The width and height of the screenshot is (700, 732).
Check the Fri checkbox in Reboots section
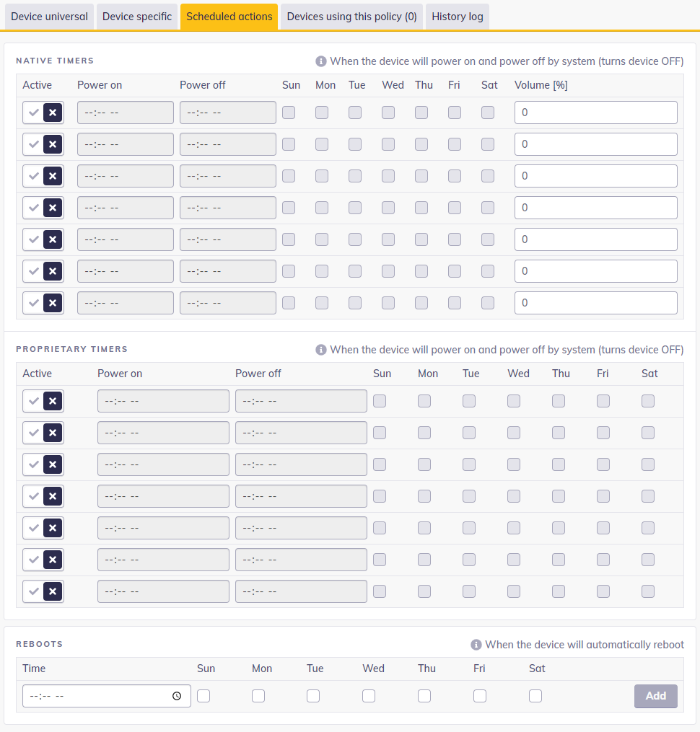tap(480, 696)
